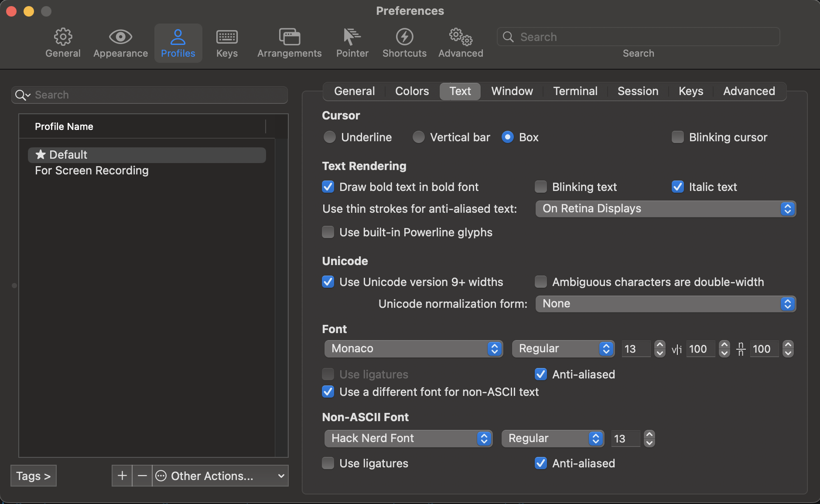
Task: Select the Default profile row
Action: (x=147, y=155)
